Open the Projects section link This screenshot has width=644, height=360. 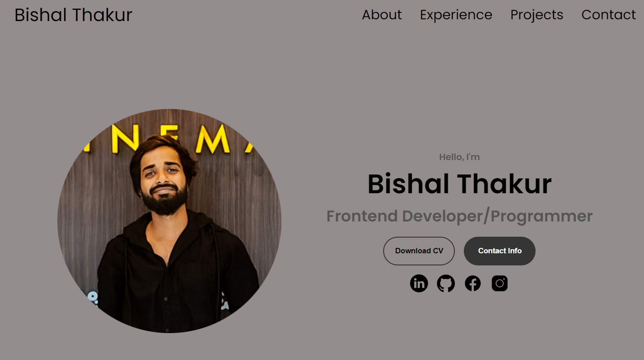tap(537, 15)
